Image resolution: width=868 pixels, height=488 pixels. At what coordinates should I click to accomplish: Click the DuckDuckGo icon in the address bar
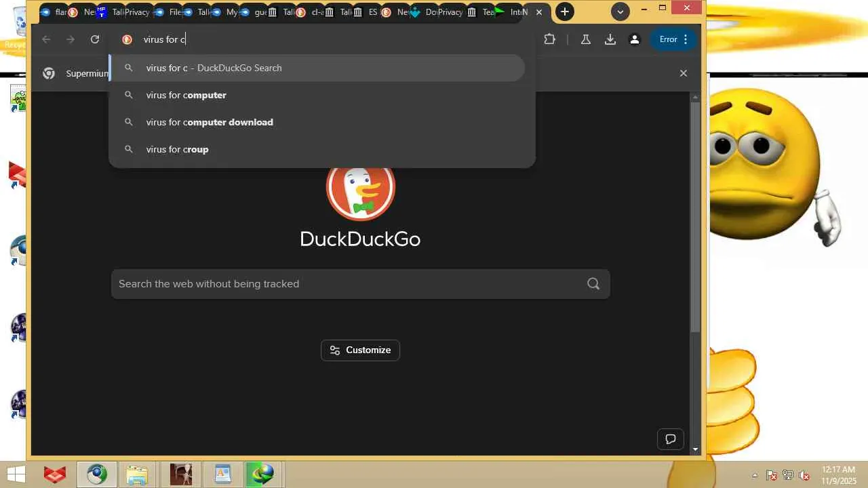pos(127,39)
